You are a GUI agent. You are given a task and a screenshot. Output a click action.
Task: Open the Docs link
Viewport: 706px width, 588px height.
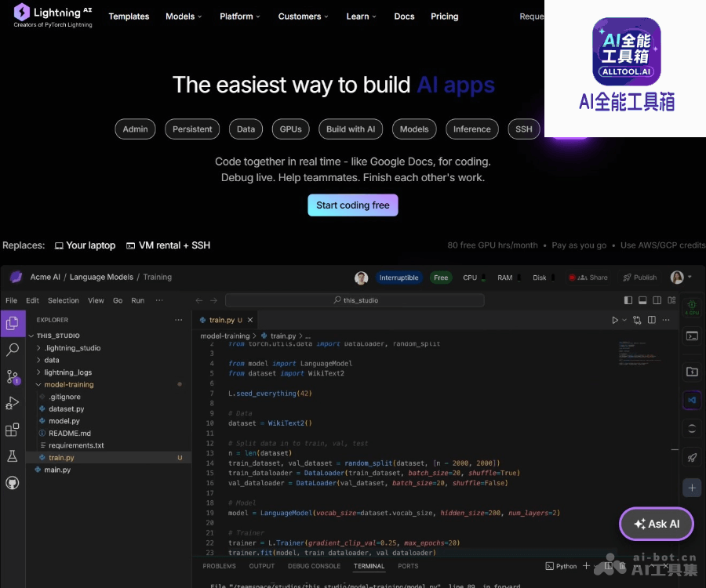pos(404,16)
